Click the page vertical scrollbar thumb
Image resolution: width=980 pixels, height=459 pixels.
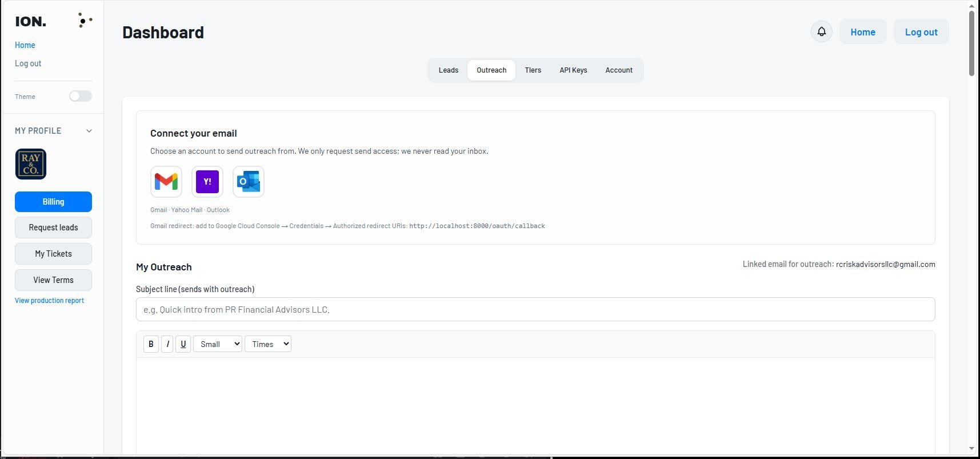pyautogui.click(x=972, y=43)
